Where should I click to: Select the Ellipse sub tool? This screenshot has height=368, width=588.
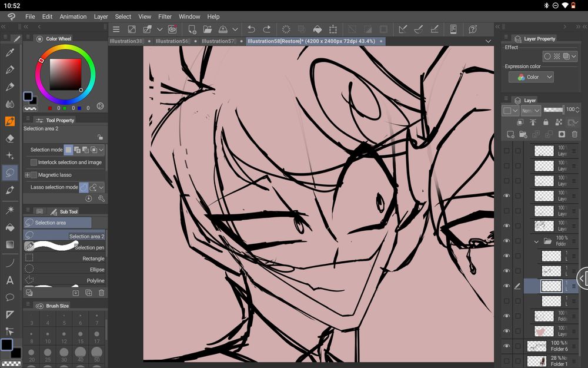[65, 269]
